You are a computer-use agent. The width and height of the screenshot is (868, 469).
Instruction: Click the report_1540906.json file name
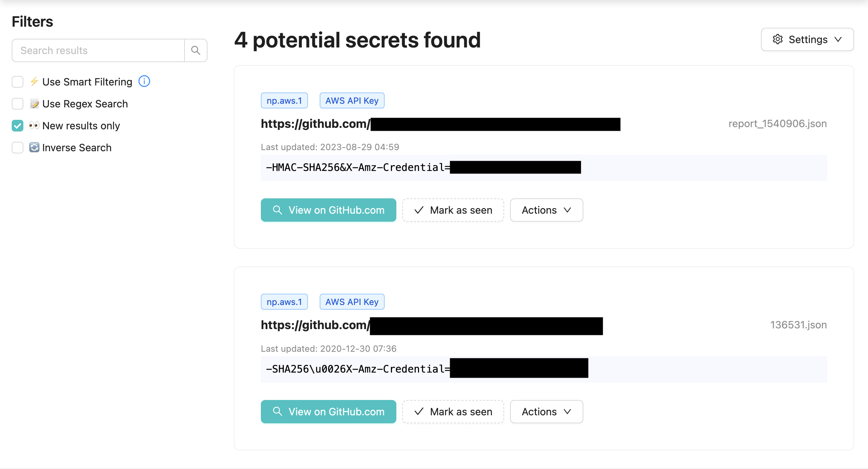777,123
